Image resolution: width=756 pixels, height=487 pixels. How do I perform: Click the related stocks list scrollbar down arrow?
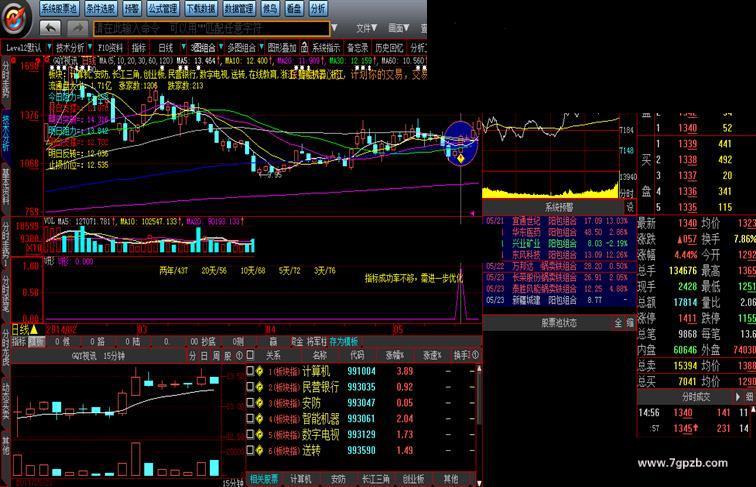pyautogui.click(x=479, y=482)
